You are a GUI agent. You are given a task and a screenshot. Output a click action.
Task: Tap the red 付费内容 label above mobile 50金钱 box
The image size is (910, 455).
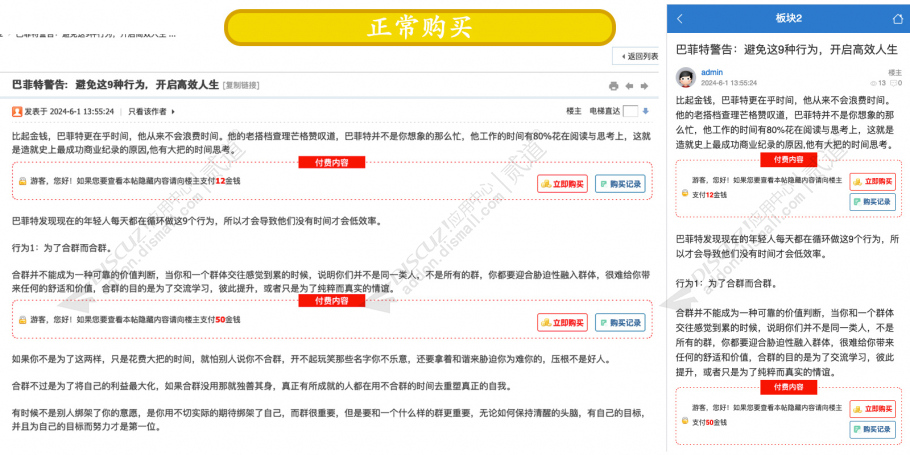coord(789,387)
